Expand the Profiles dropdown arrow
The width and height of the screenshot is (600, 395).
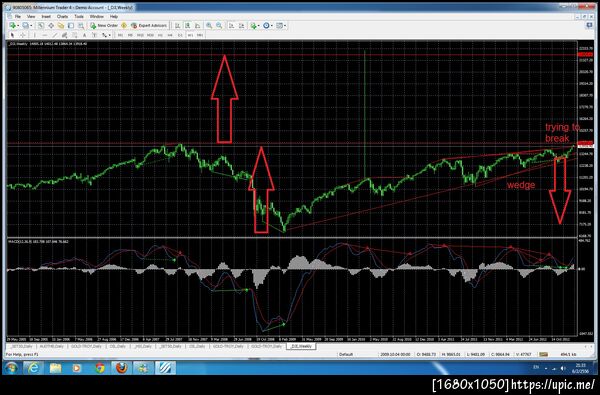pyautogui.click(x=31, y=26)
